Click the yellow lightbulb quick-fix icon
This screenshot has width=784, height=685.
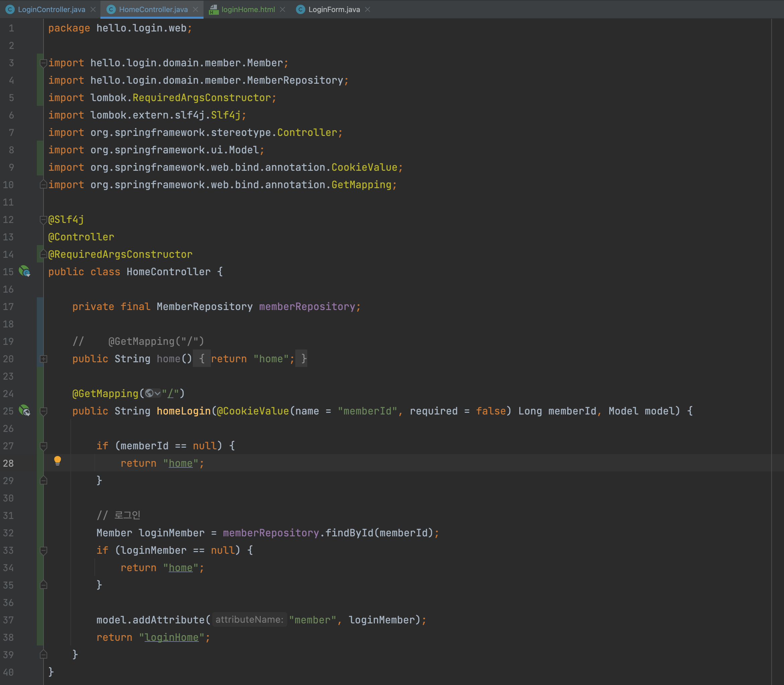57,461
